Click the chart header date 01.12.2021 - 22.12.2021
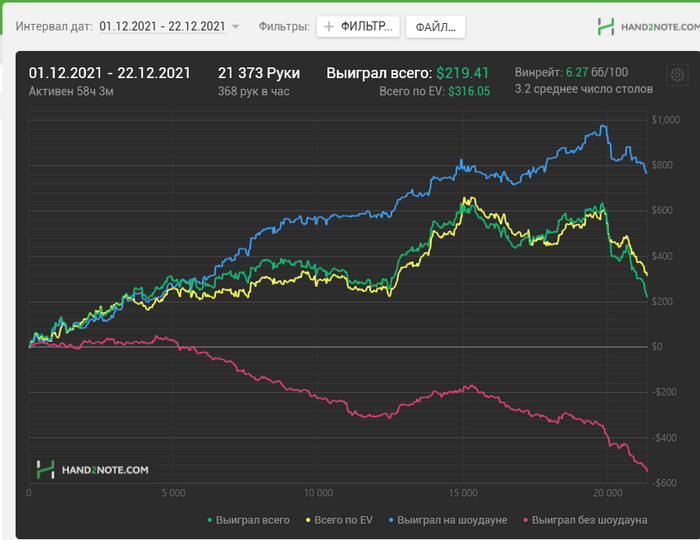The height and width of the screenshot is (540, 700). [x=109, y=73]
